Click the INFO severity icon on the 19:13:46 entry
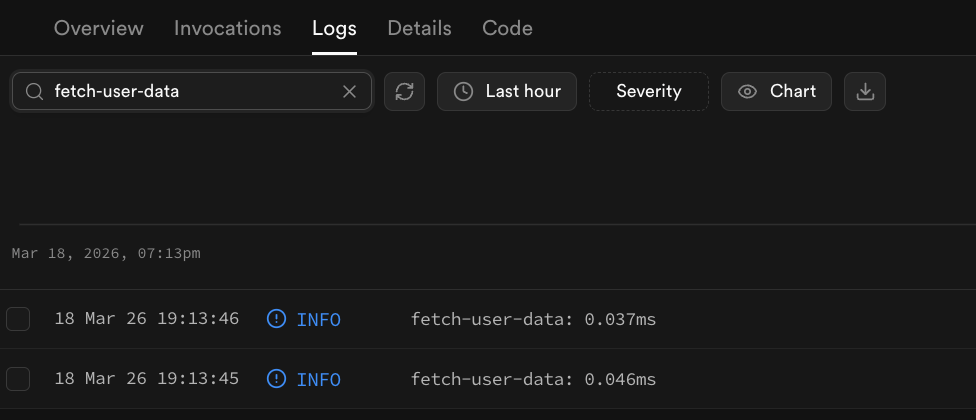Screen dimensions: 976x420 pyautogui.click(x=276, y=319)
